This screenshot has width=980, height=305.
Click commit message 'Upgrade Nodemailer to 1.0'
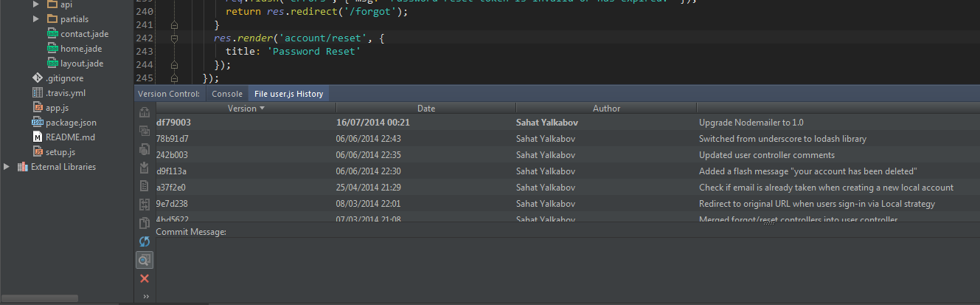click(x=752, y=123)
